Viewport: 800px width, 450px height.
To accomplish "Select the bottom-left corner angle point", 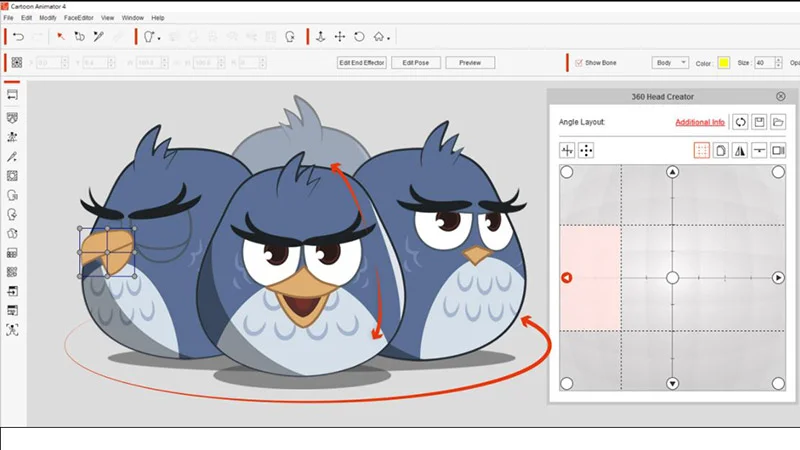I will [x=567, y=384].
